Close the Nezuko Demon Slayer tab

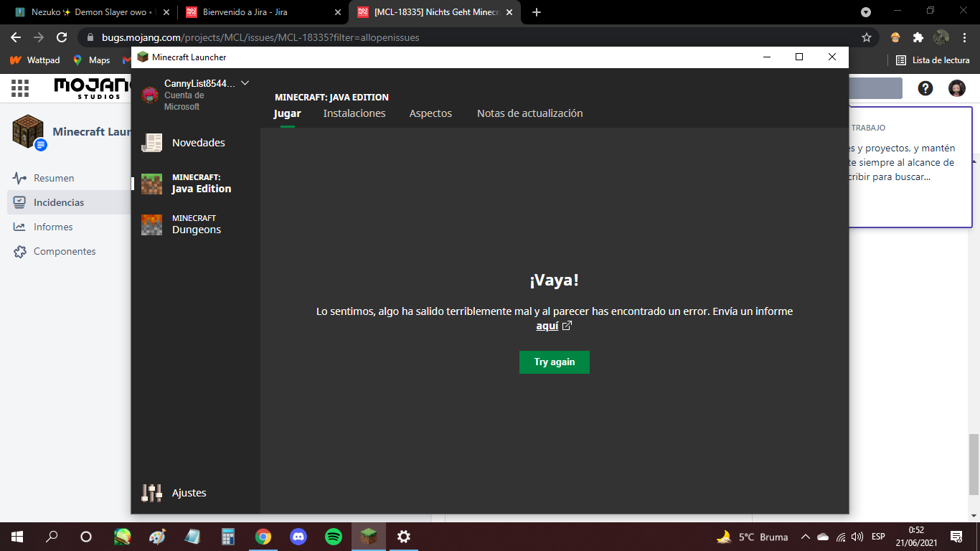tap(166, 12)
